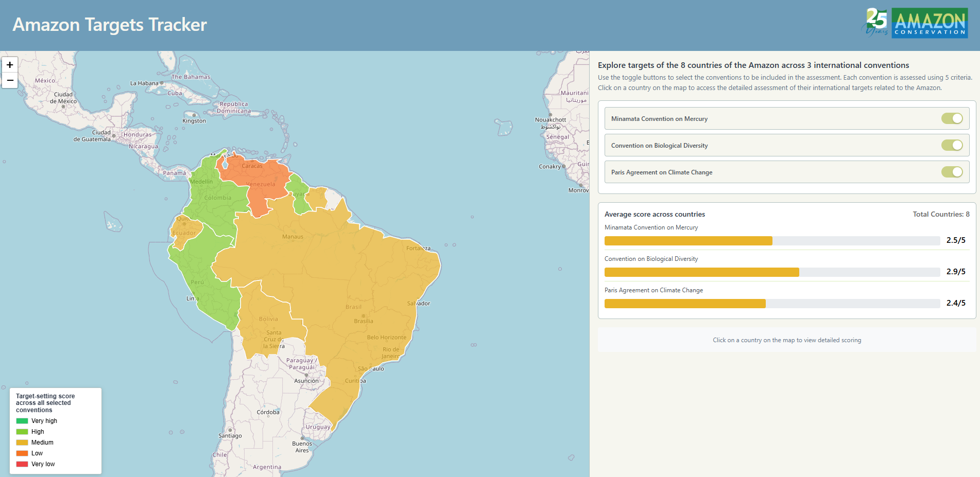This screenshot has height=477, width=980.
Task: Zoom in on the map
Action: point(10,65)
